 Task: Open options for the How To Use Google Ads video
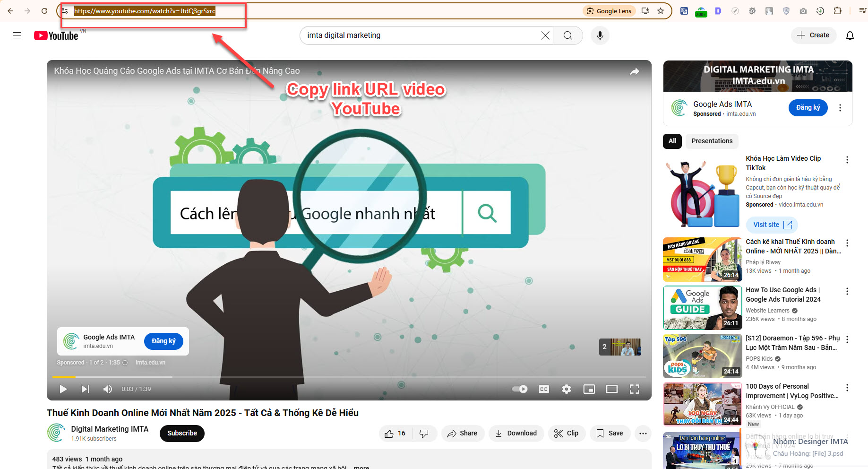click(x=847, y=291)
